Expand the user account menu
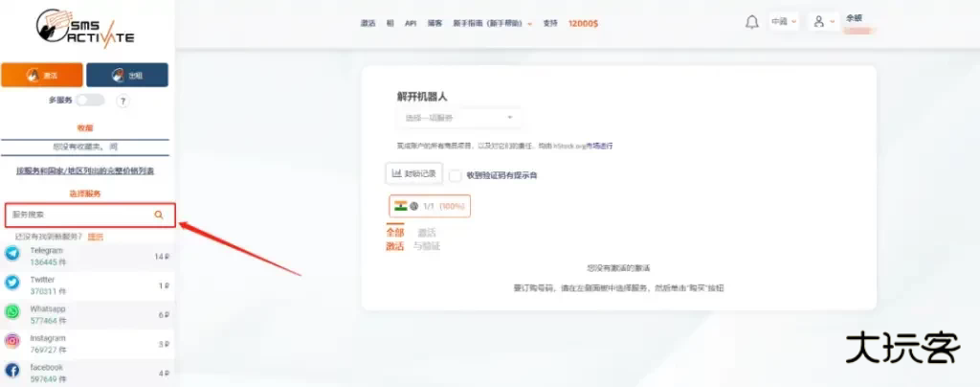The width and height of the screenshot is (980, 387). tap(822, 21)
